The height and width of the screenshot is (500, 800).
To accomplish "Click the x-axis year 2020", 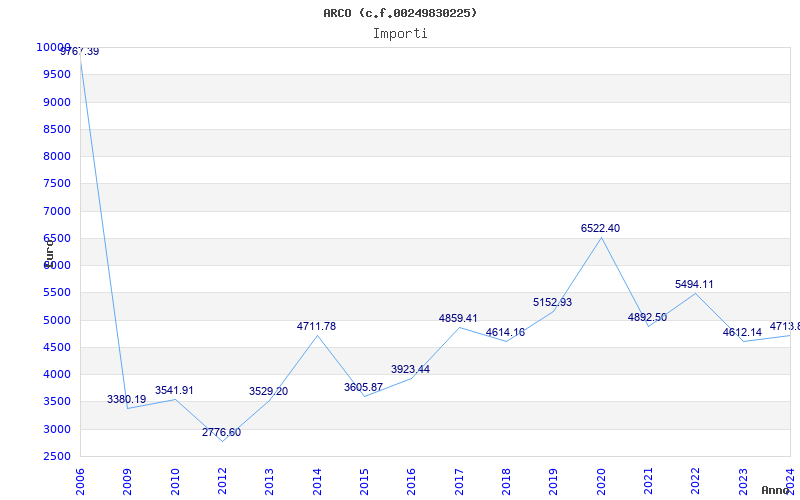I will (601, 482).
